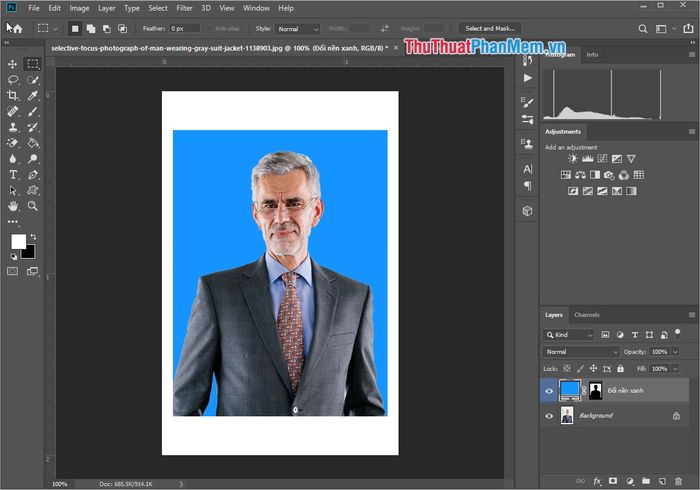
Task: Open the layer blend mode dropdown
Action: [x=581, y=352]
